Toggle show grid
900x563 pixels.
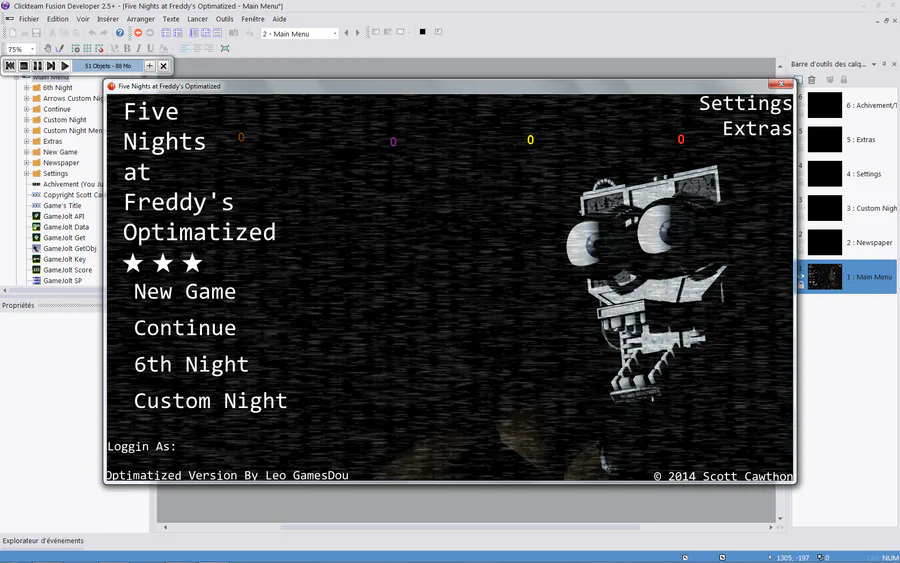[x=87, y=48]
